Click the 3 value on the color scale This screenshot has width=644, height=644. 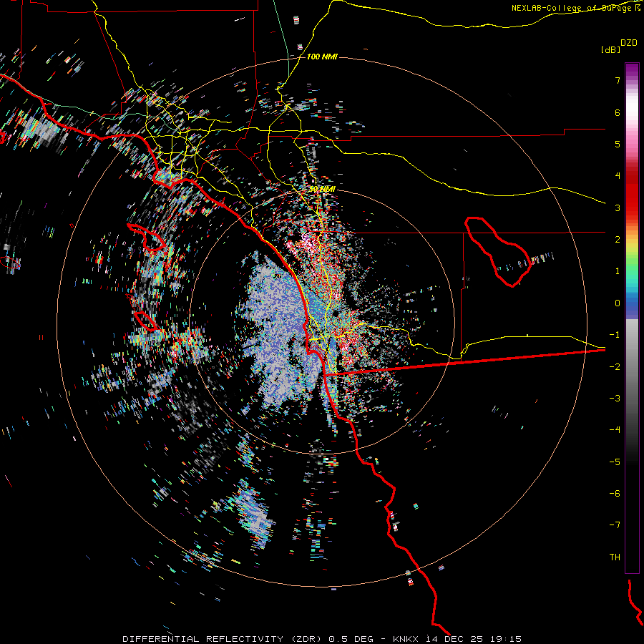[x=618, y=208]
